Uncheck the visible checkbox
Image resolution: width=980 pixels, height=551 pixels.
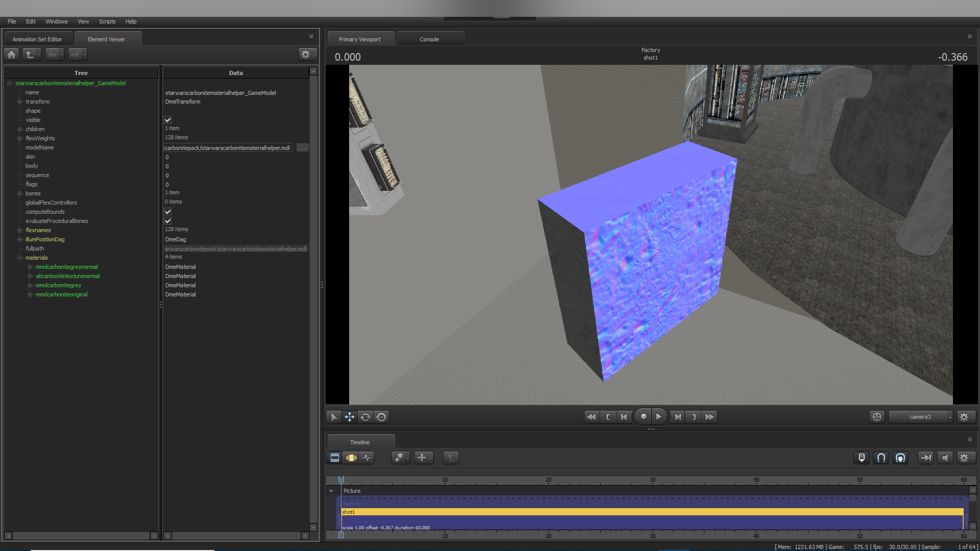[167, 120]
